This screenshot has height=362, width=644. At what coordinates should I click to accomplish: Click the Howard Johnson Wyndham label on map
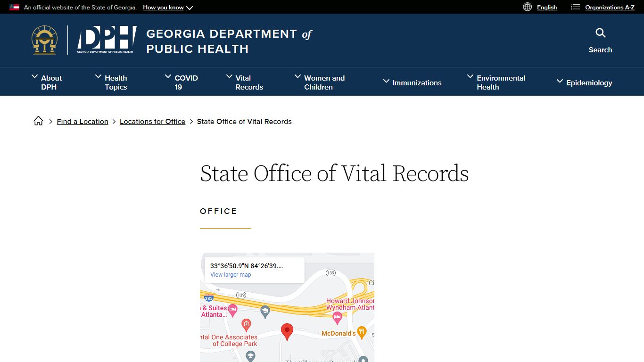(350, 304)
